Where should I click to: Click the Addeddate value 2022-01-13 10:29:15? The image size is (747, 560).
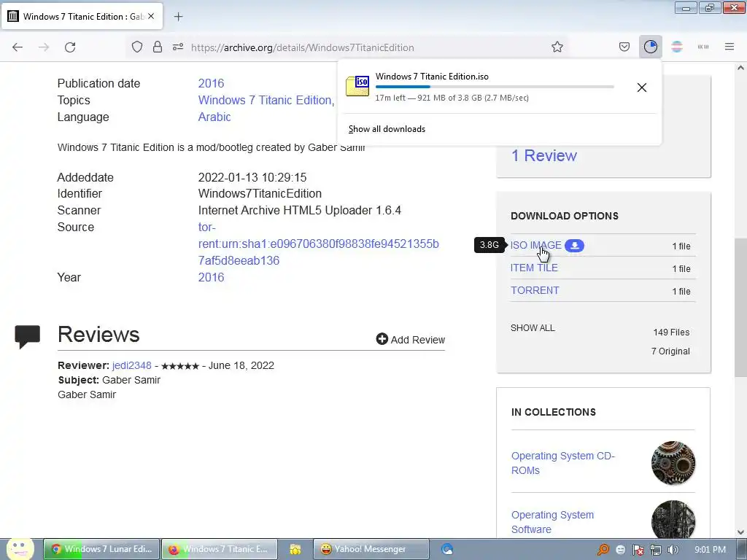click(252, 178)
